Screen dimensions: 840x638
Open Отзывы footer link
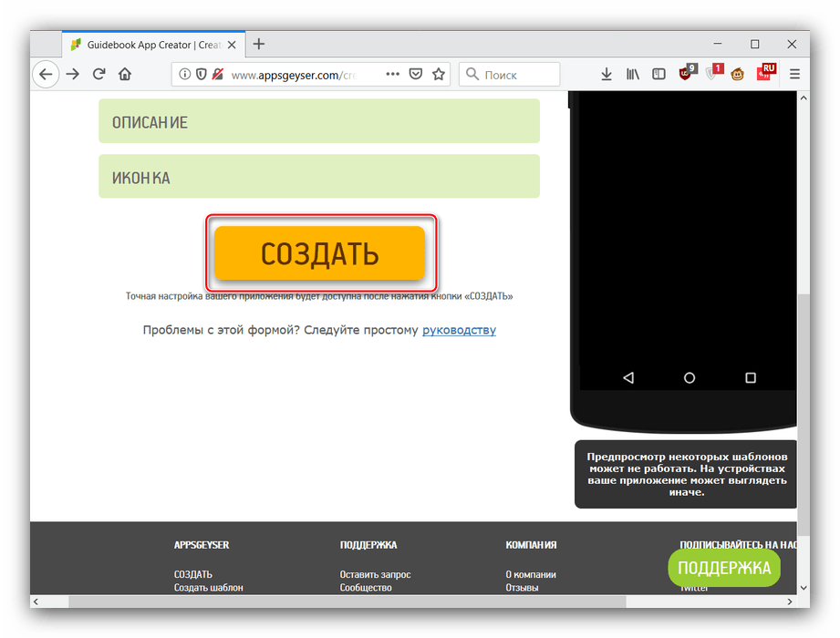tap(522, 588)
